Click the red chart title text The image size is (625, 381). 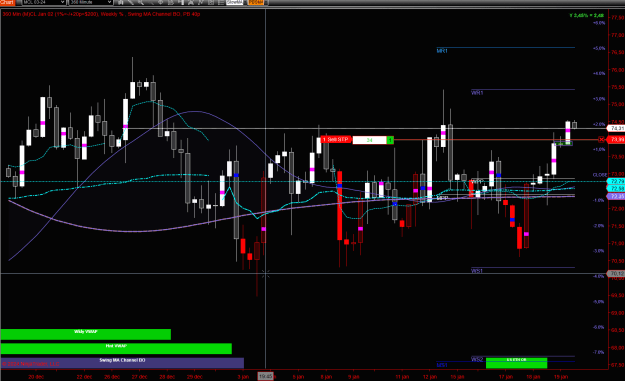tap(101, 14)
